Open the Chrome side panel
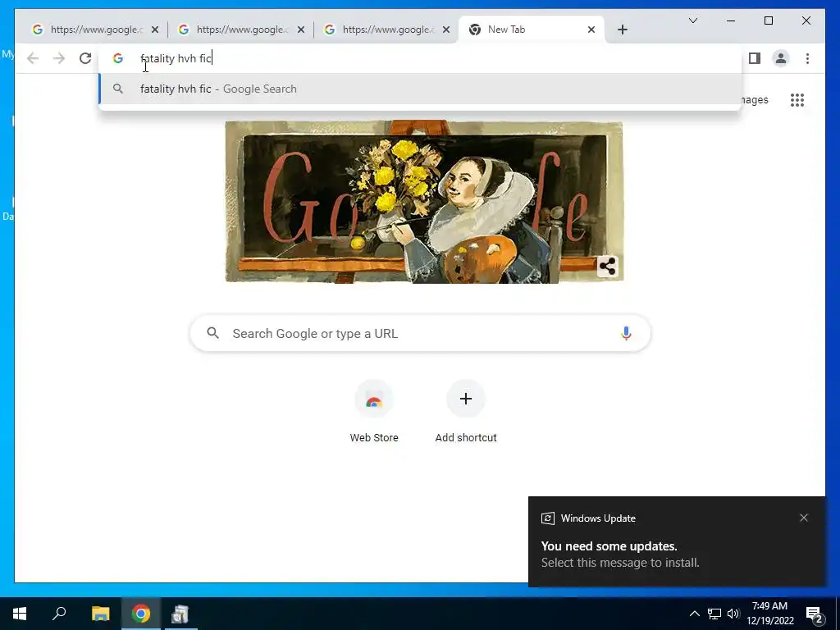 (755, 58)
